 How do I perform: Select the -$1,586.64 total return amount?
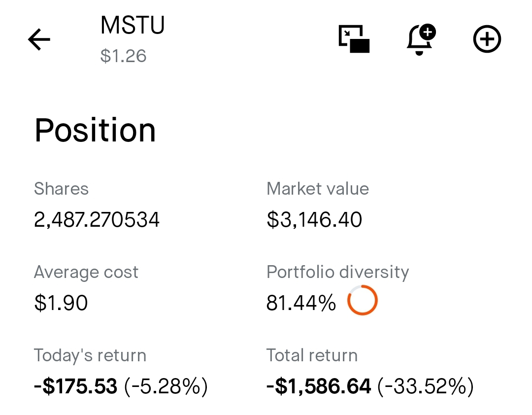(x=319, y=386)
